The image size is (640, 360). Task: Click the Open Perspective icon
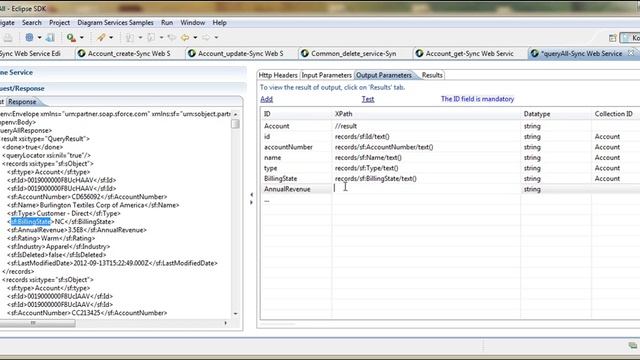point(612,38)
